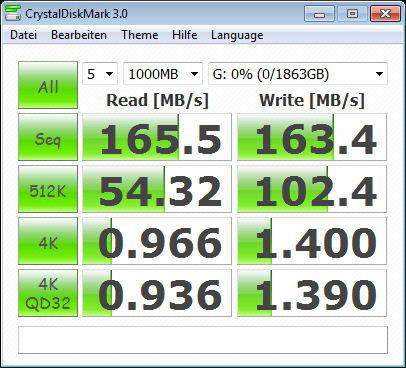The image size is (406, 368).
Task: Open the Hilfe menu
Action: click(x=185, y=35)
